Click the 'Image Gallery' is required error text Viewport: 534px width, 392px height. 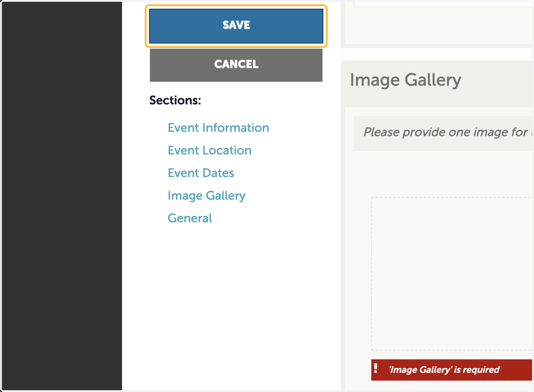click(444, 370)
